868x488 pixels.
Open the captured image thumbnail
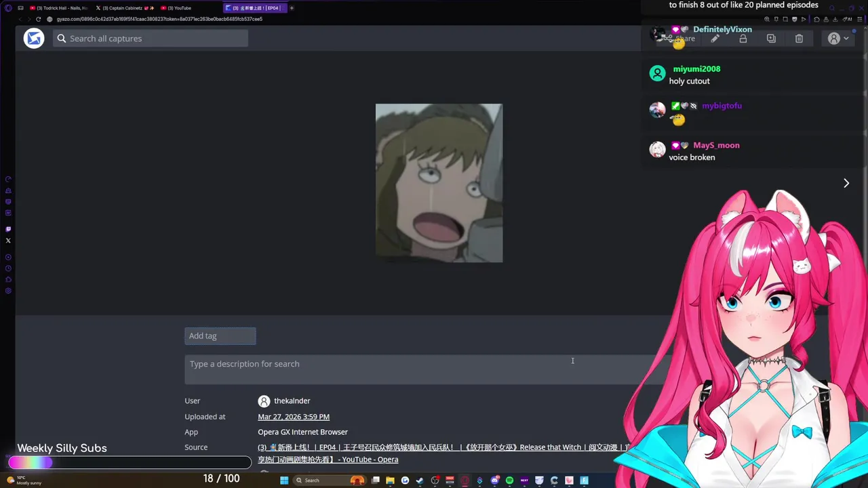[x=439, y=183]
